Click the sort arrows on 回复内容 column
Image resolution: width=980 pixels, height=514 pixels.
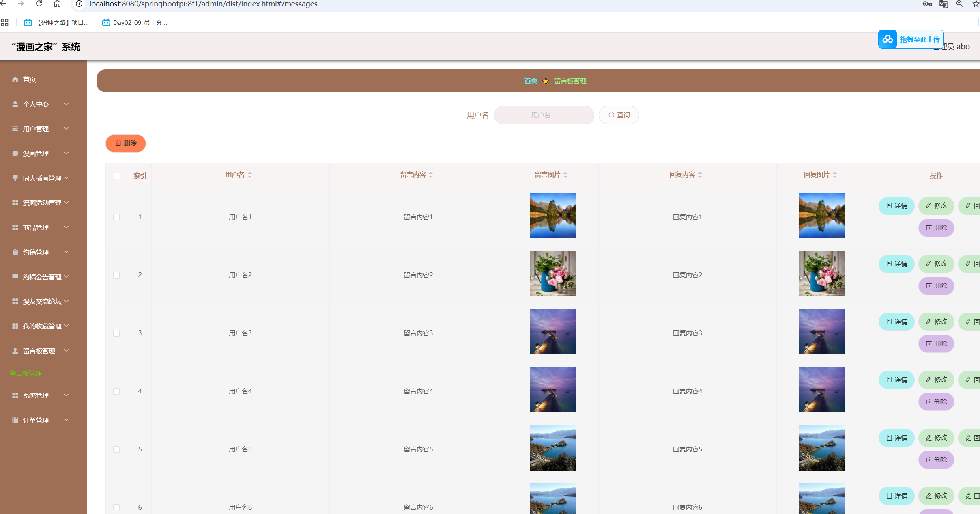pos(700,175)
